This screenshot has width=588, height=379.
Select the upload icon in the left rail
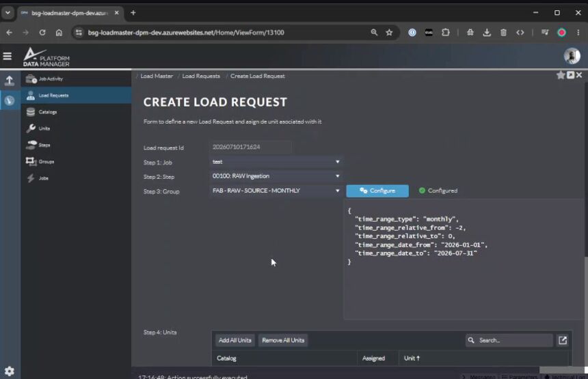(10, 80)
